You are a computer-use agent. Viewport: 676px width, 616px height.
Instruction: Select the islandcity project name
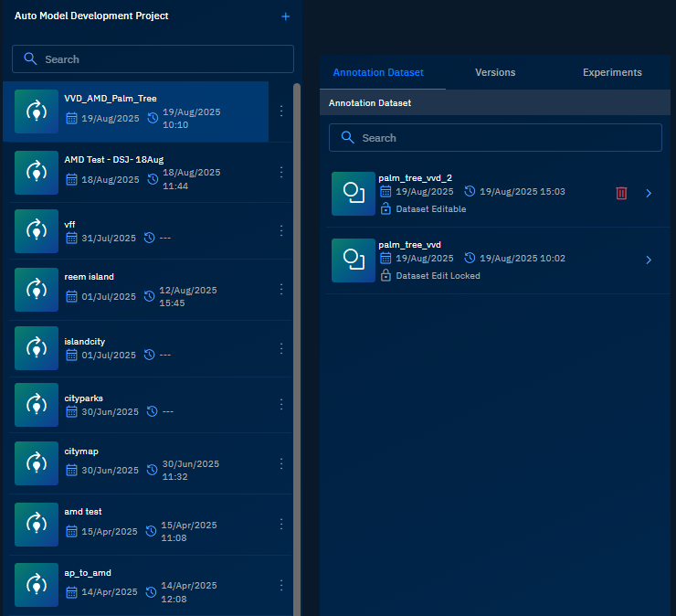85,341
